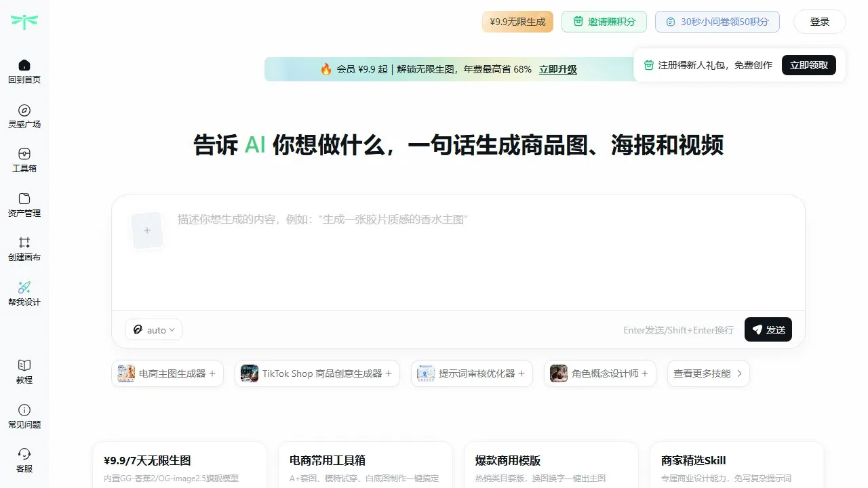
Task: Focus the prompt description input field
Action: coord(485,254)
